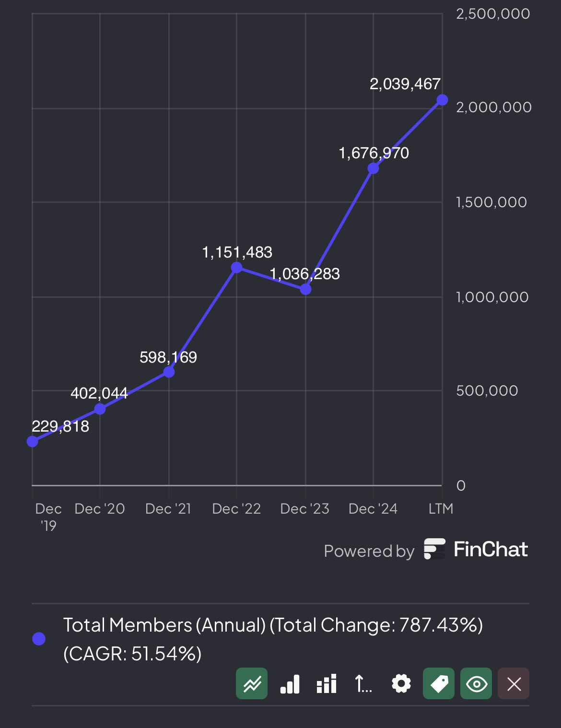This screenshot has height=728, width=561.
Task: Click the Dec '20 data point
Action: pos(100,409)
